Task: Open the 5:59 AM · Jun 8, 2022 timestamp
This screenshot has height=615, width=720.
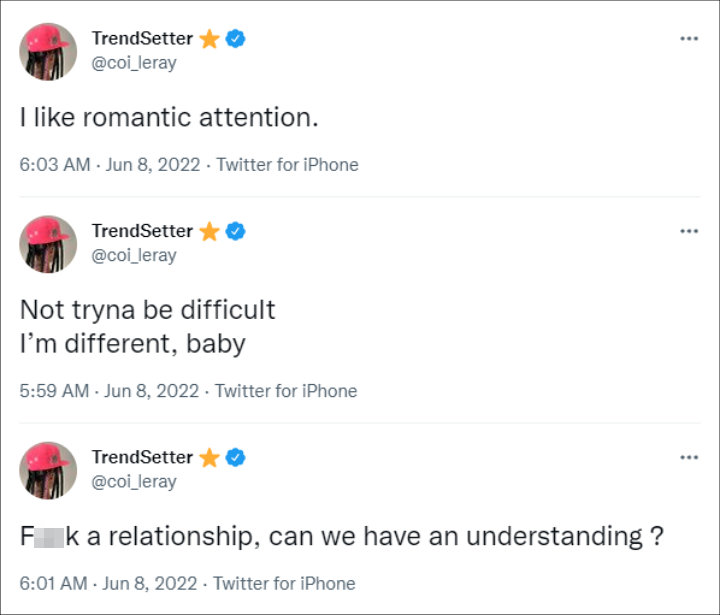Action: 109,391
